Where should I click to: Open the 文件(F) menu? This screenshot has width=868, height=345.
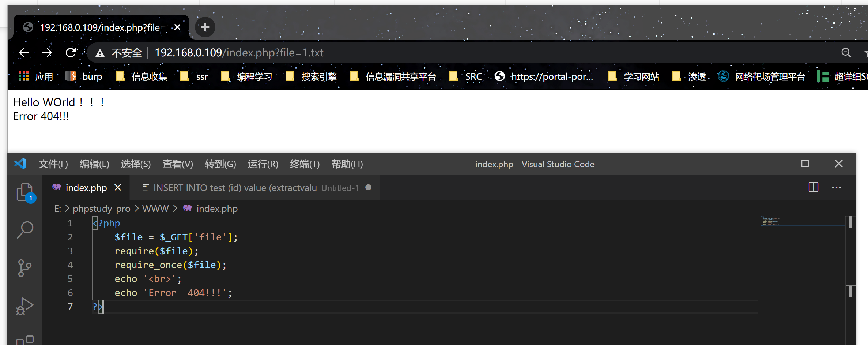coord(53,164)
